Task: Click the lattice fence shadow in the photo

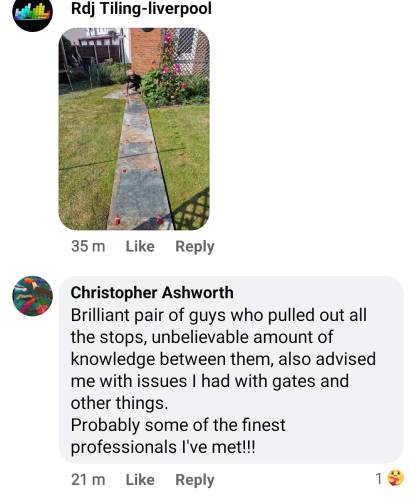Action: point(192,210)
